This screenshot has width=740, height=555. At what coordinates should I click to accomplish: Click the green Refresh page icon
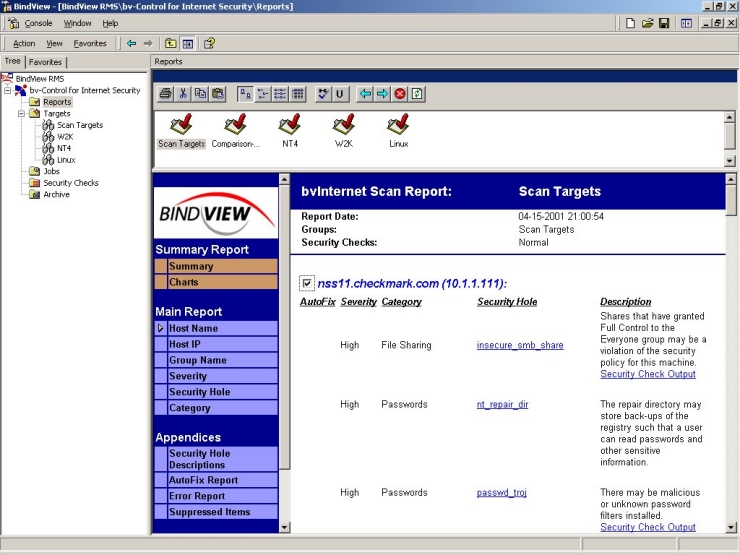point(417,94)
